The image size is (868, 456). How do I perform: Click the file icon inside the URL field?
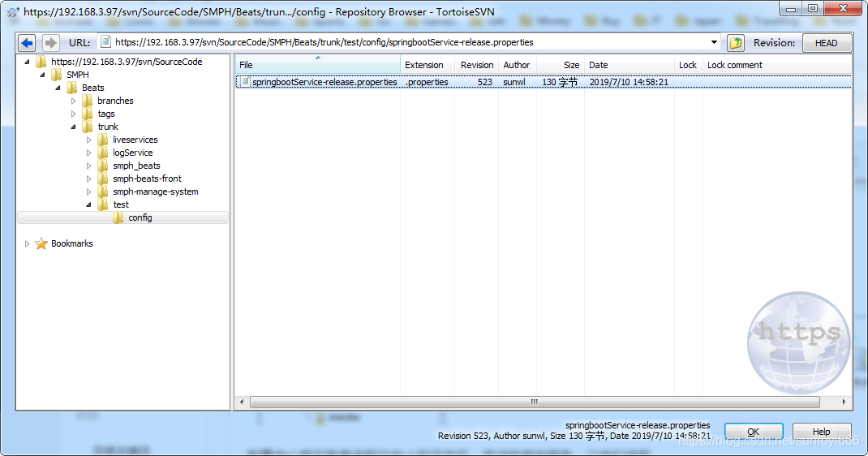[105, 42]
